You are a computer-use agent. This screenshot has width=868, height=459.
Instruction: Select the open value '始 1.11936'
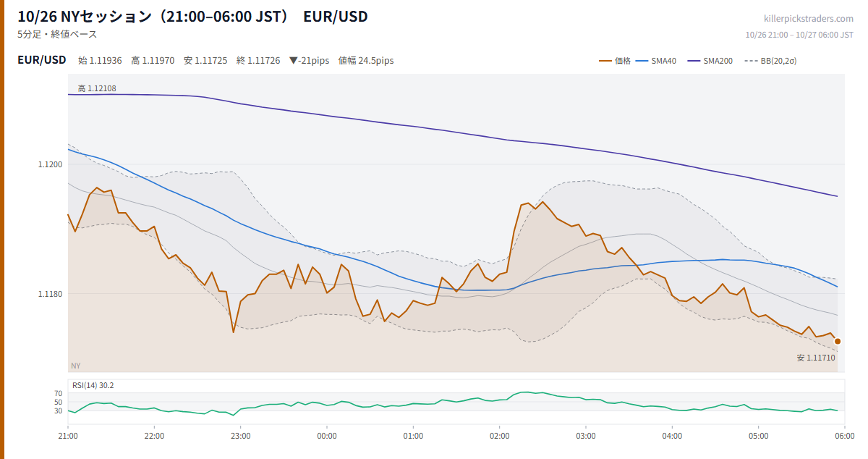pos(100,61)
